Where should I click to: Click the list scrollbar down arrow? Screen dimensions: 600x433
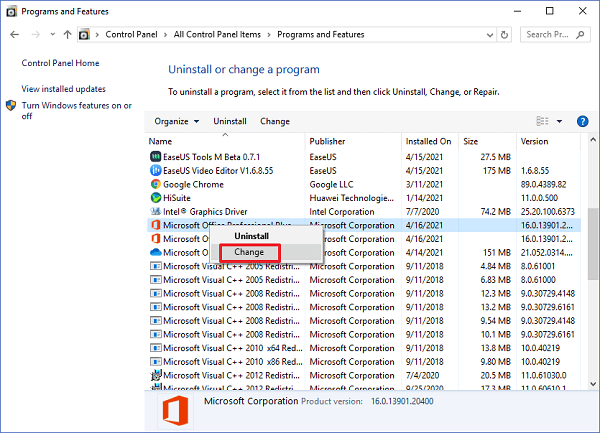tap(593, 384)
